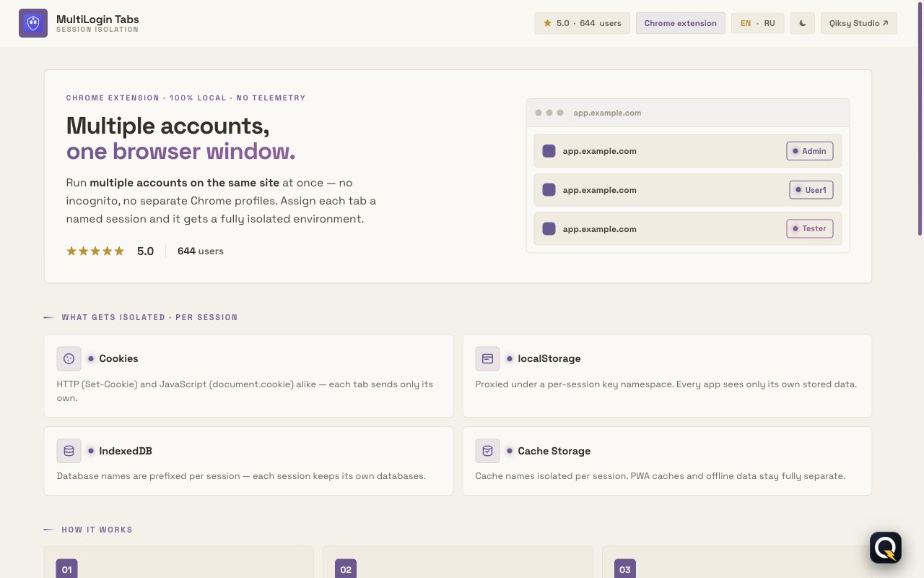The height and width of the screenshot is (578, 924).
Task: Click the localStorage card icon
Action: [x=487, y=358]
